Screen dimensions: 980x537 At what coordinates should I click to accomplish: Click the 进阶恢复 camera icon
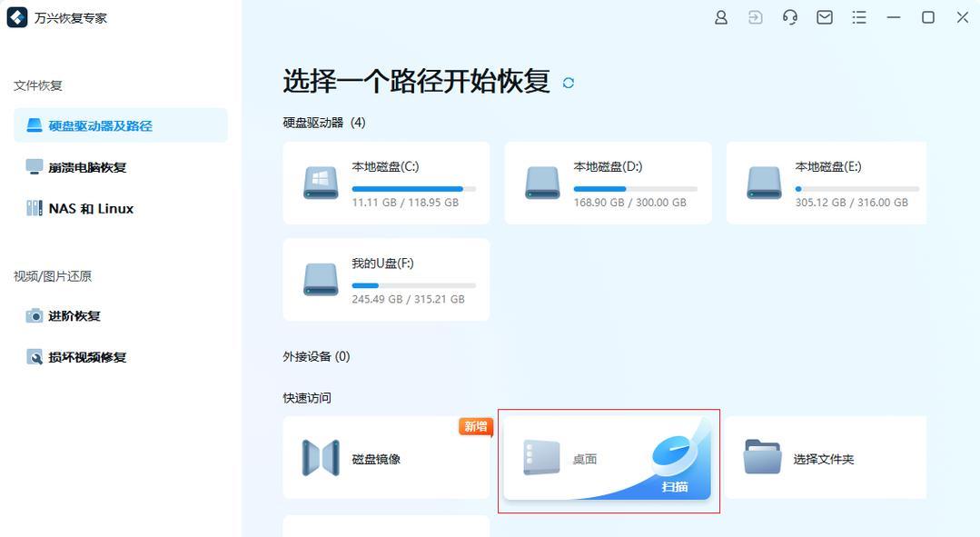(x=35, y=315)
